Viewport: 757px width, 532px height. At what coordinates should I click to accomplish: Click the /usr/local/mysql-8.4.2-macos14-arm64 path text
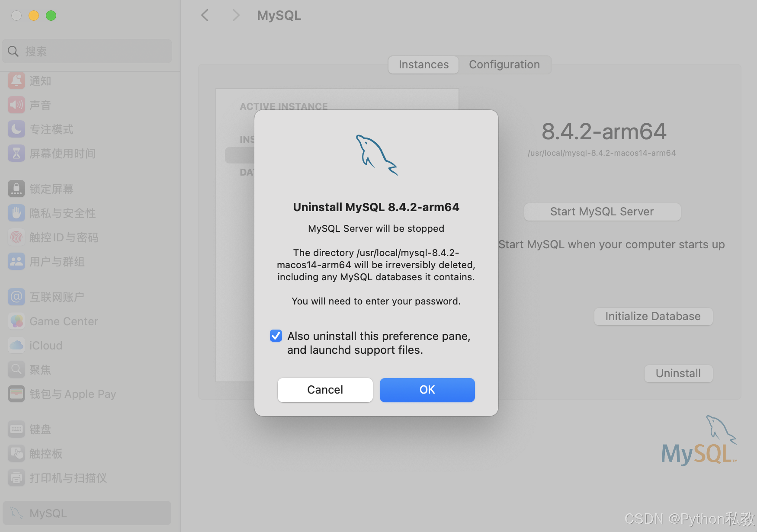click(602, 153)
